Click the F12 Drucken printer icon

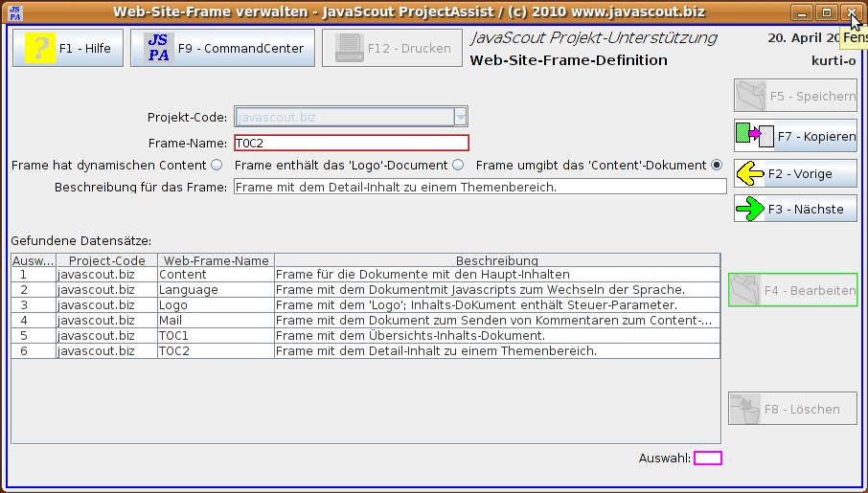(351, 48)
